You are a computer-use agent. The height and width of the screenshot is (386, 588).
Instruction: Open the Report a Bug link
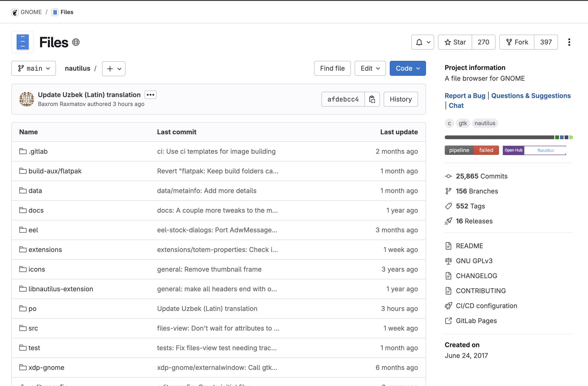click(x=465, y=96)
